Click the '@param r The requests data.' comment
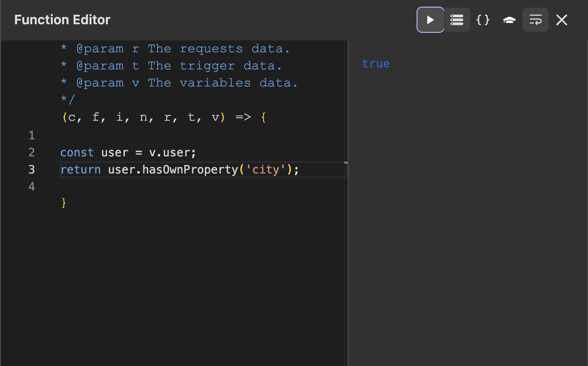Image resolution: width=588 pixels, height=366 pixels. tap(175, 48)
